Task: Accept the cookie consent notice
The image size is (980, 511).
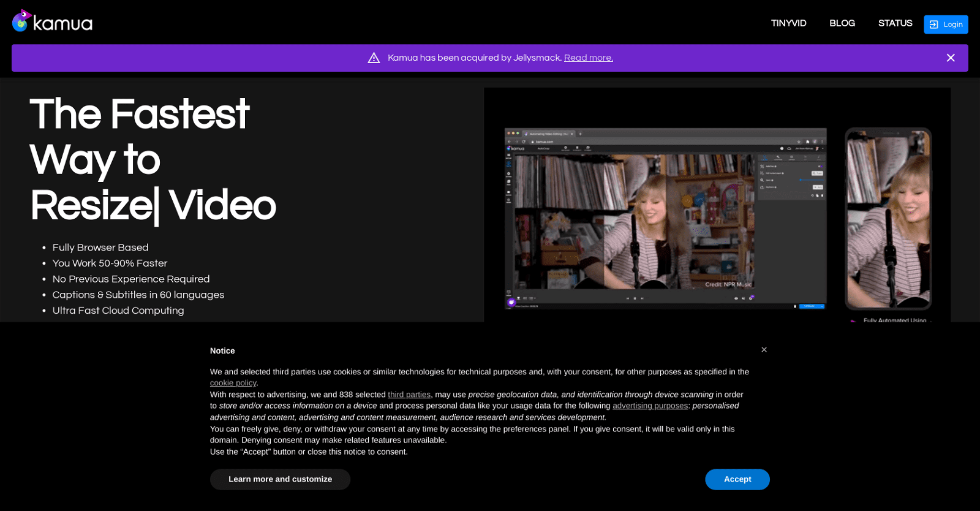Action: click(x=737, y=479)
